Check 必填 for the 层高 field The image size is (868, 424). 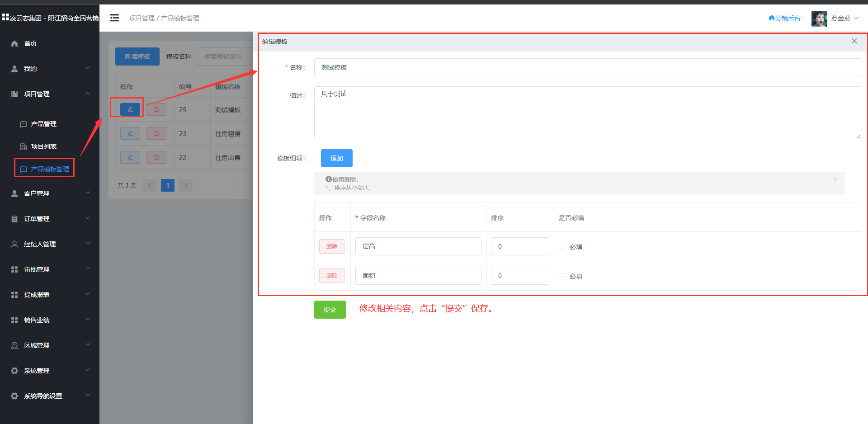click(562, 247)
